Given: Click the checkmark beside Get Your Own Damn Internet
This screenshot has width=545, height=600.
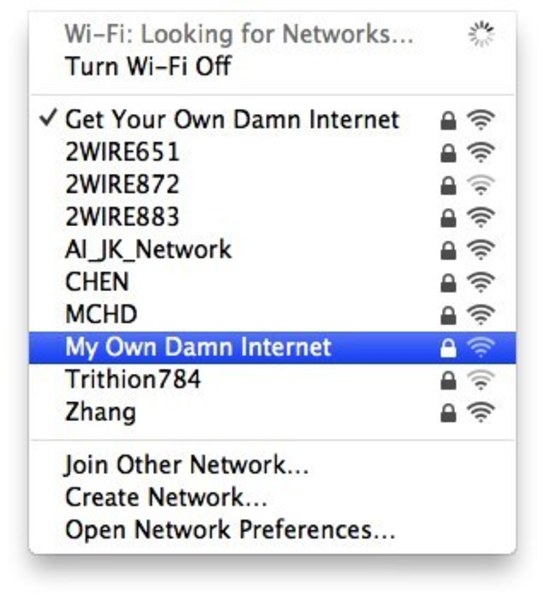Looking at the screenshot, I should click(x=49, y=117).
